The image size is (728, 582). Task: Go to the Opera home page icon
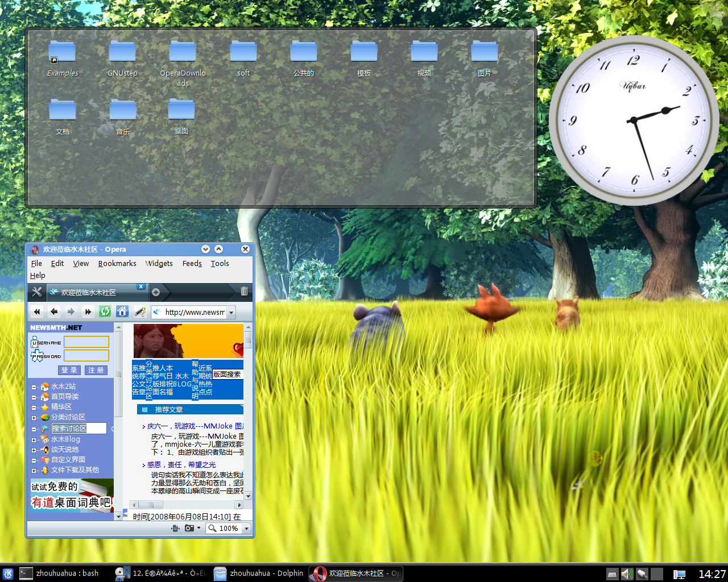[122, 311]
